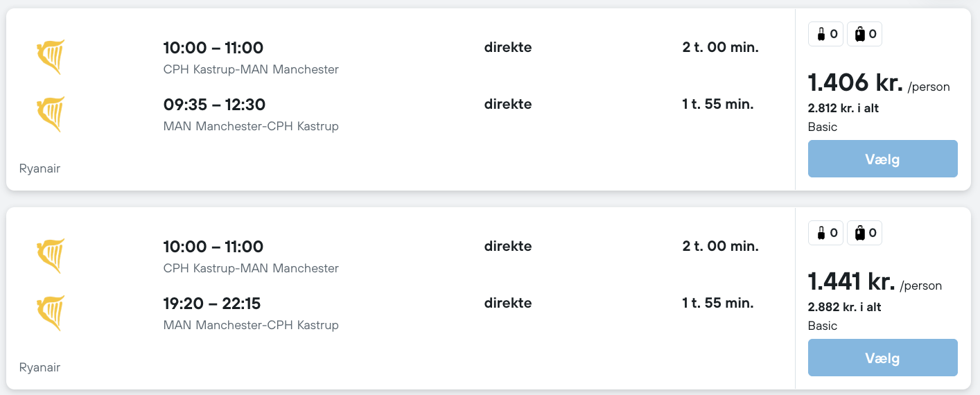Click the 2.882 kr. i alt total
Screen dimensions: 980x395
(x=844, y=308)
